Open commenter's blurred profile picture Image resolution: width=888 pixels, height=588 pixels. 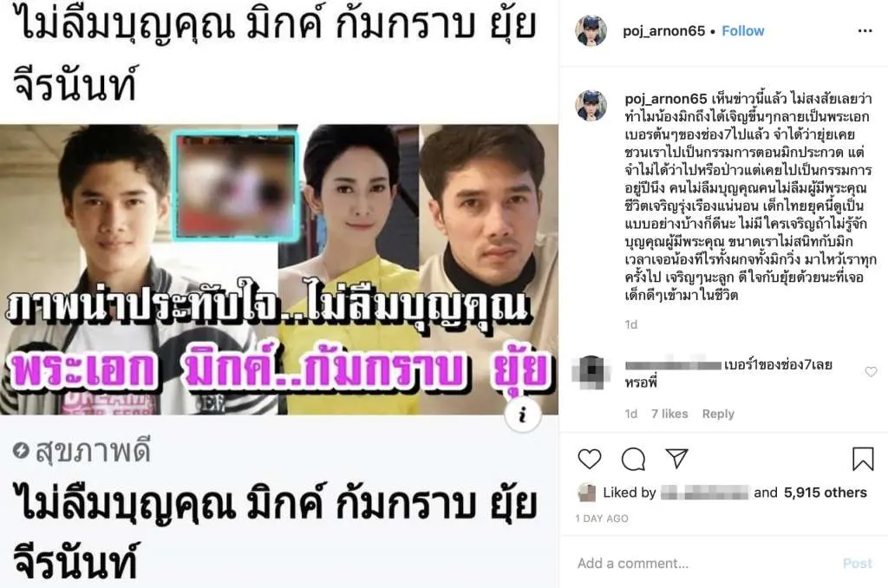pos(591,371)
